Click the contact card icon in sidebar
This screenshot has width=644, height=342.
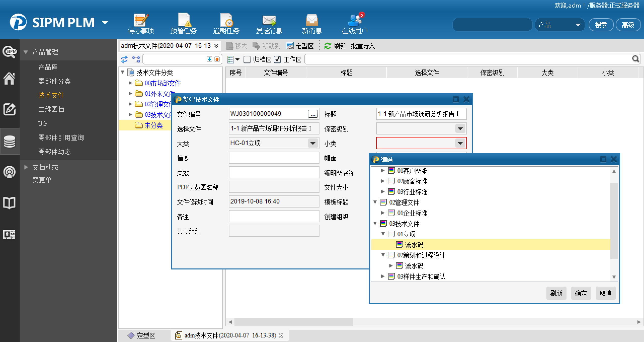(9, 234)
